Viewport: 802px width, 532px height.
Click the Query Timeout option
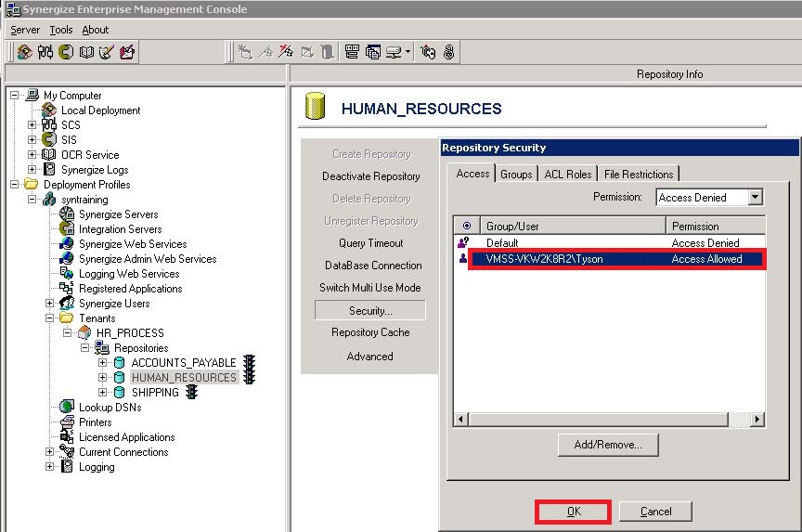pos(370,243)
